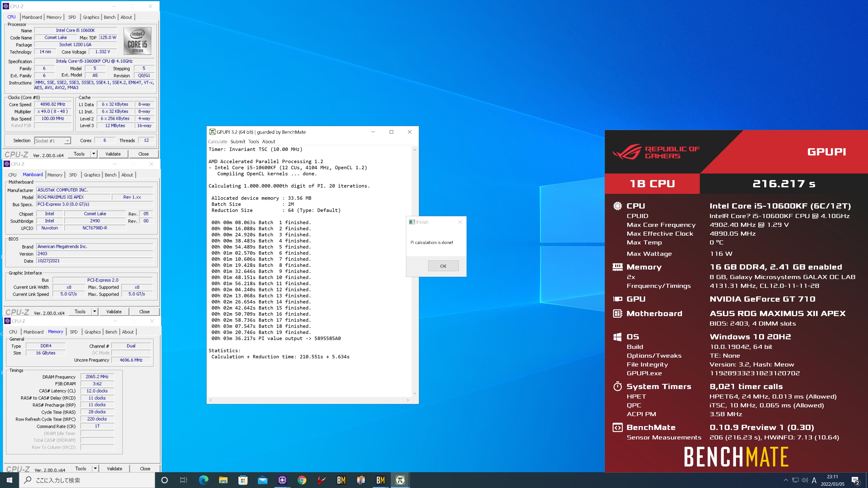Minimize the GPUPI window
The width and height of the screenshot is (868, 488).
pos(373,132)
